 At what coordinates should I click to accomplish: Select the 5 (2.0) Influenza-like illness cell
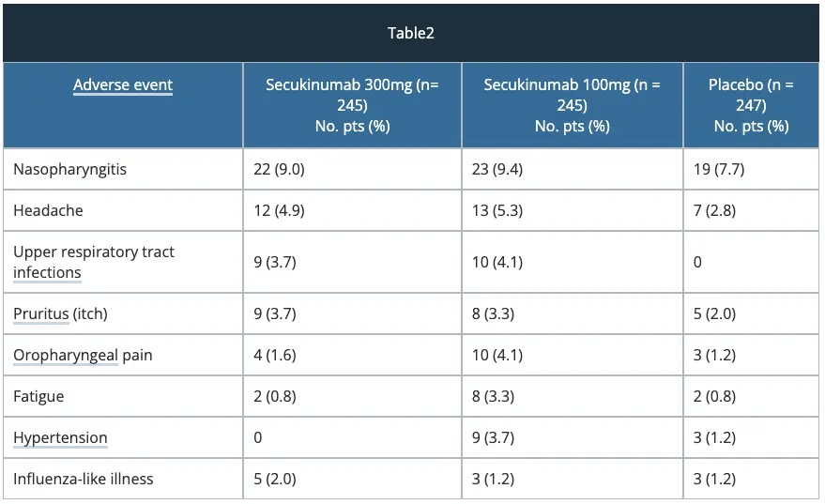(x=274, y=479)
